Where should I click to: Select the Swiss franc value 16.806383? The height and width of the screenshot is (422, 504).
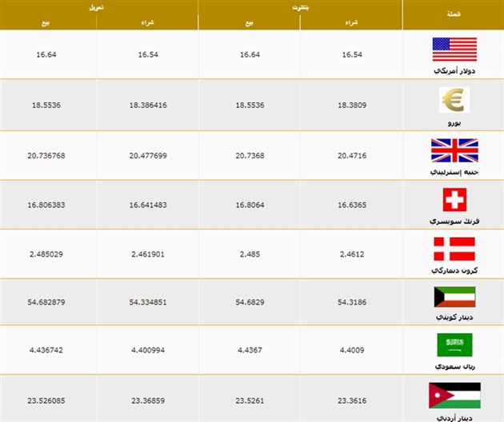(49, 204)
